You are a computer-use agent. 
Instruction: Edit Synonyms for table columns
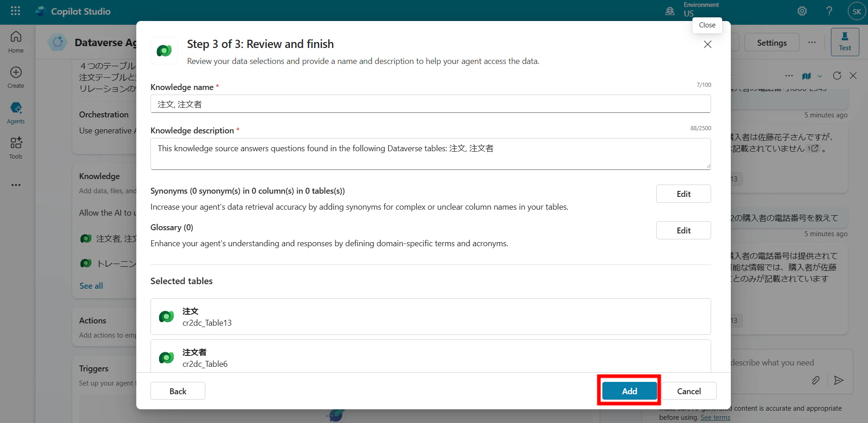tap(683, 194)
